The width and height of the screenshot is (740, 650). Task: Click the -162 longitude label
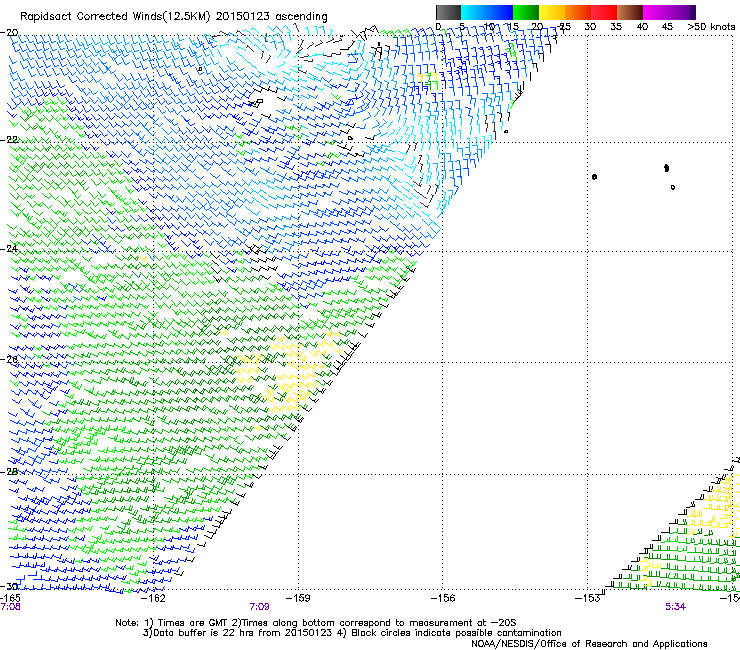click(154, 598)
